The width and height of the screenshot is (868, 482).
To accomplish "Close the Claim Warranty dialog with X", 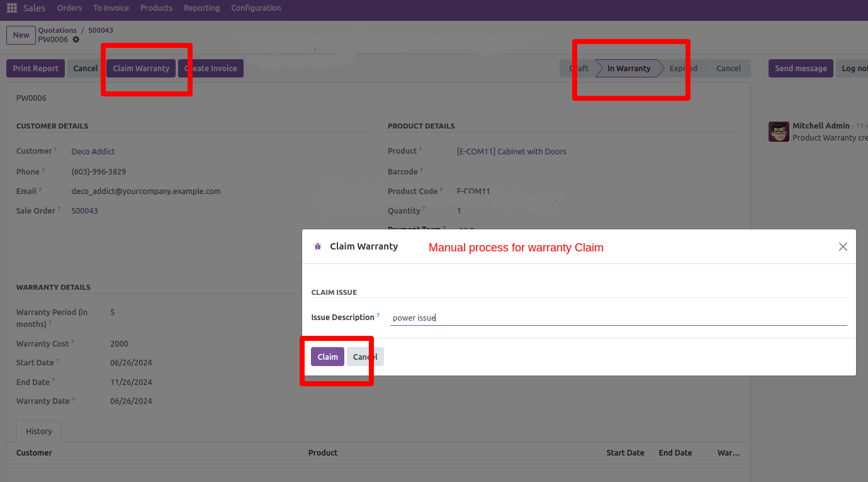I will 843,247.
